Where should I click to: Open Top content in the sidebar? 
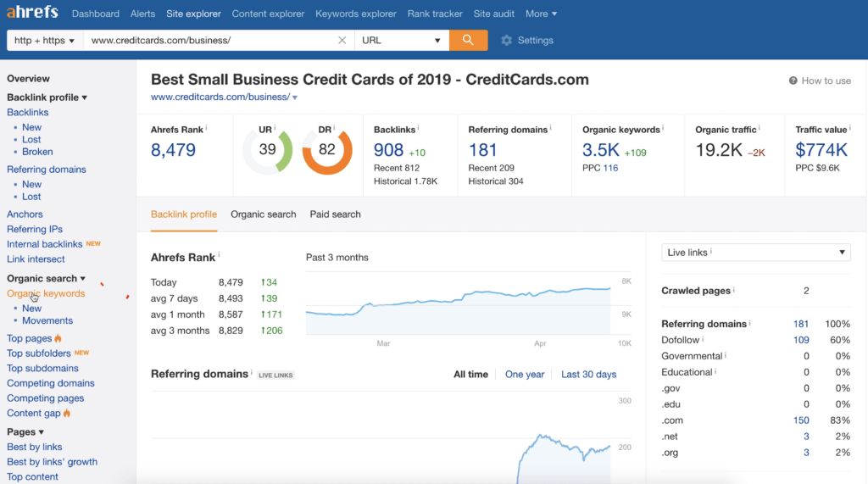point(32,476)
